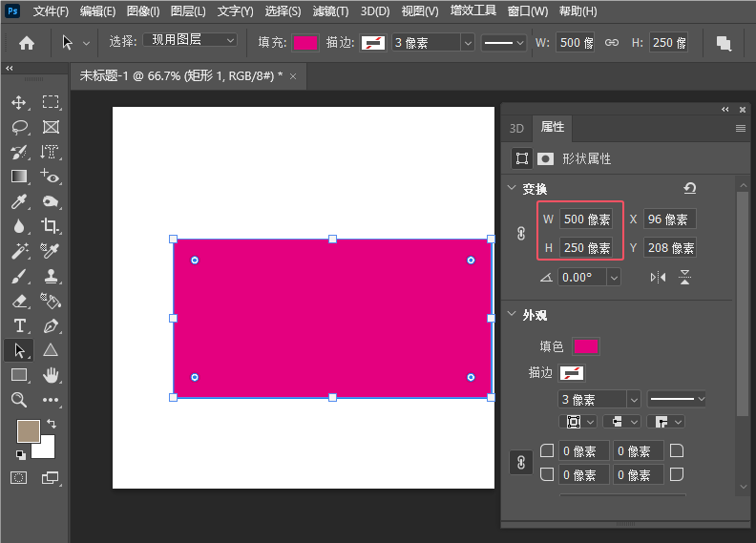The width and height of the screenshot is (756, 543).
Task: Click the 填色 fill color swatch in Properties
Action: [x=585, y=346]
